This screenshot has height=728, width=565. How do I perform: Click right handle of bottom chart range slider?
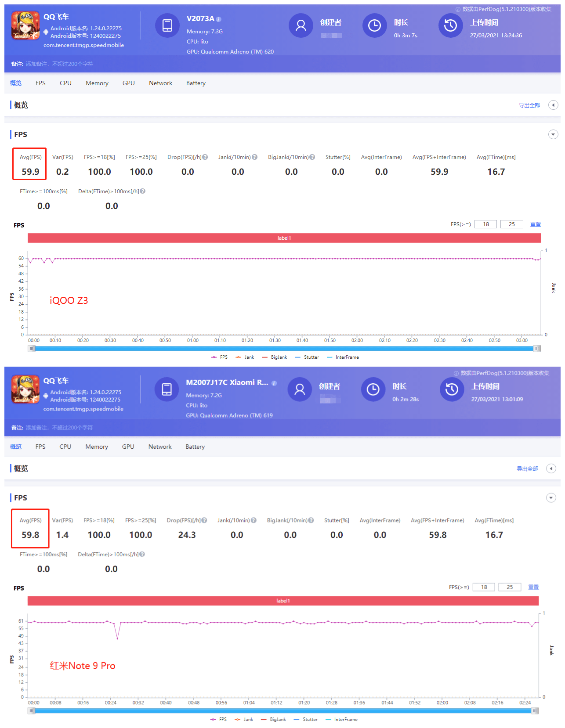[x=535, y=711]
